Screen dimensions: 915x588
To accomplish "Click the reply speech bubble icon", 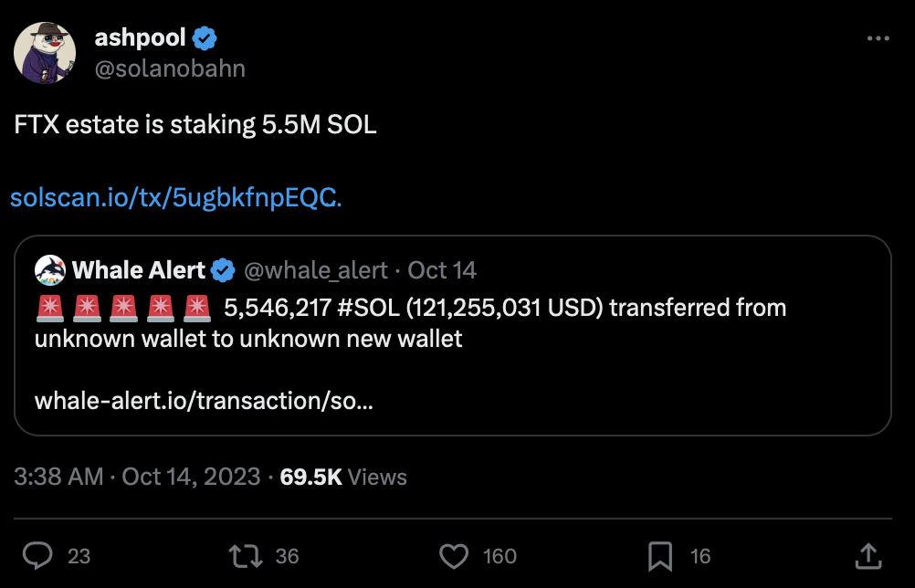I will pos(37,555).
